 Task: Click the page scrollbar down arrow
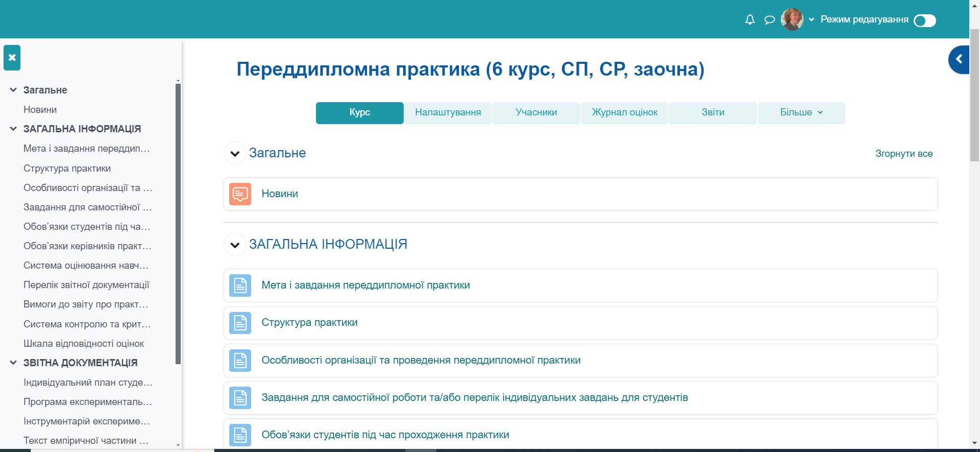click(x=974, y=443)
